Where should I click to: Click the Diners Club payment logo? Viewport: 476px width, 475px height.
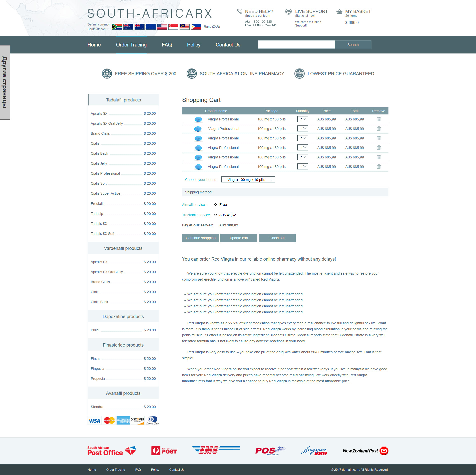[x=153, y=421]
